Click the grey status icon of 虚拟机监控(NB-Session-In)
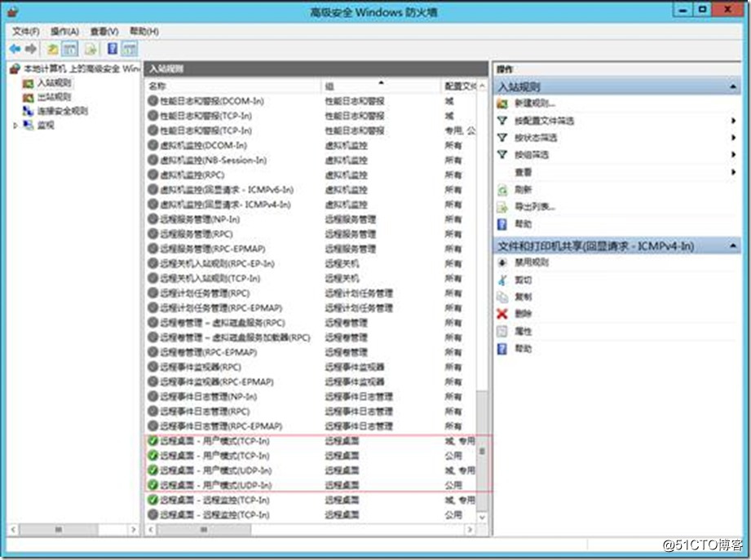 152,160
